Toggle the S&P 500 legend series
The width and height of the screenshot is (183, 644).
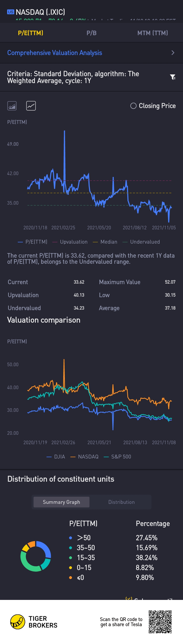(117, 457)
